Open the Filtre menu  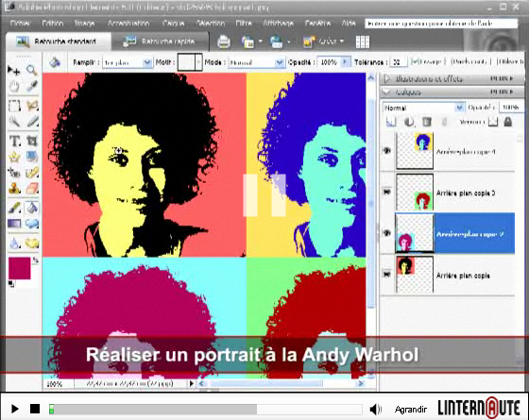244,24
